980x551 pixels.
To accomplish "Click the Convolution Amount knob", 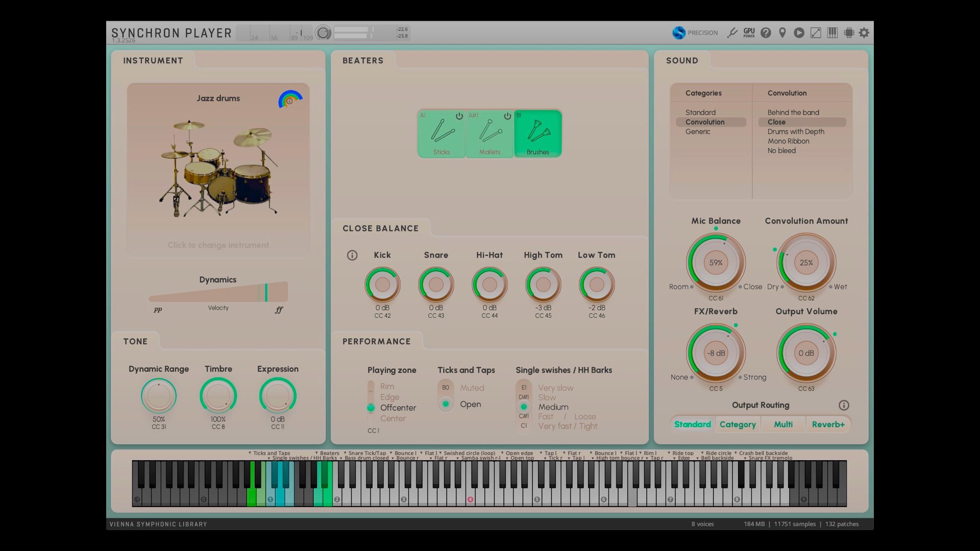I will coord(806,263).
